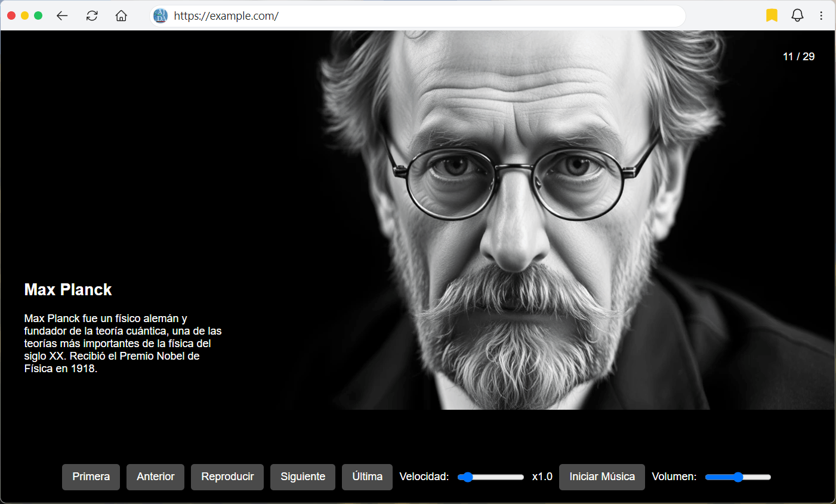Open the browser home page icon
Viewport: 836px width, 504px height.
[x=121, y=16]
